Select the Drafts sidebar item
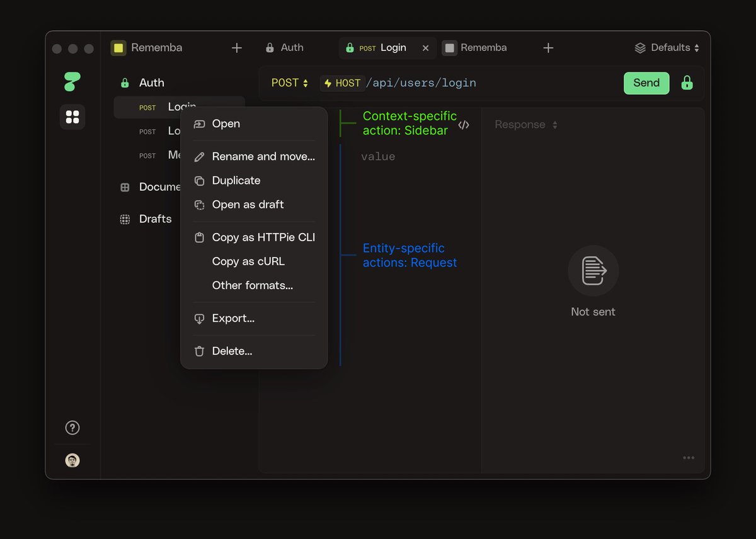This screenshot has width=756, height=539. [x=147, y=219]
